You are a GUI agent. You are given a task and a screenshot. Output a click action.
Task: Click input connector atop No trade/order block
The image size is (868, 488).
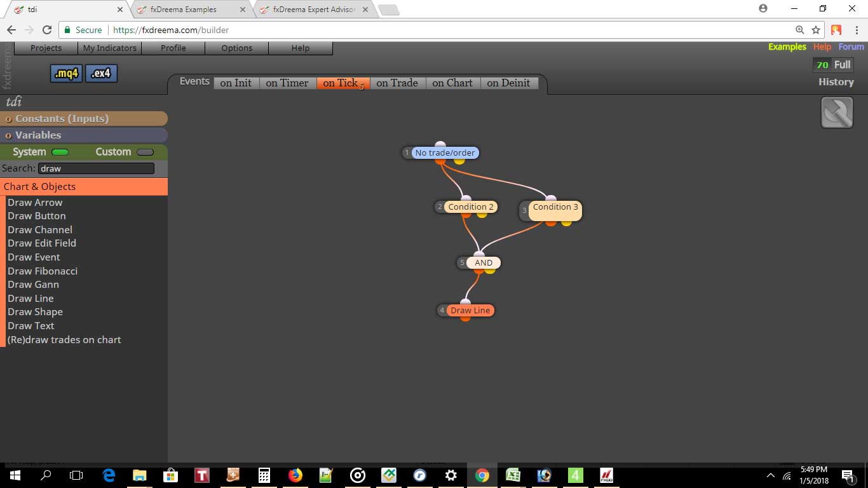440,145
